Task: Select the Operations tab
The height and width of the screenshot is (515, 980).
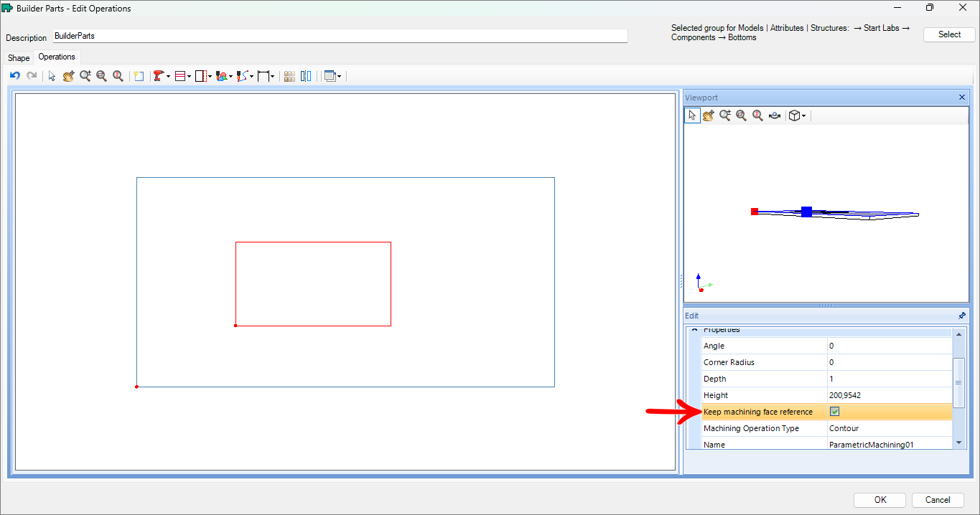Action: tap(57, 57)
